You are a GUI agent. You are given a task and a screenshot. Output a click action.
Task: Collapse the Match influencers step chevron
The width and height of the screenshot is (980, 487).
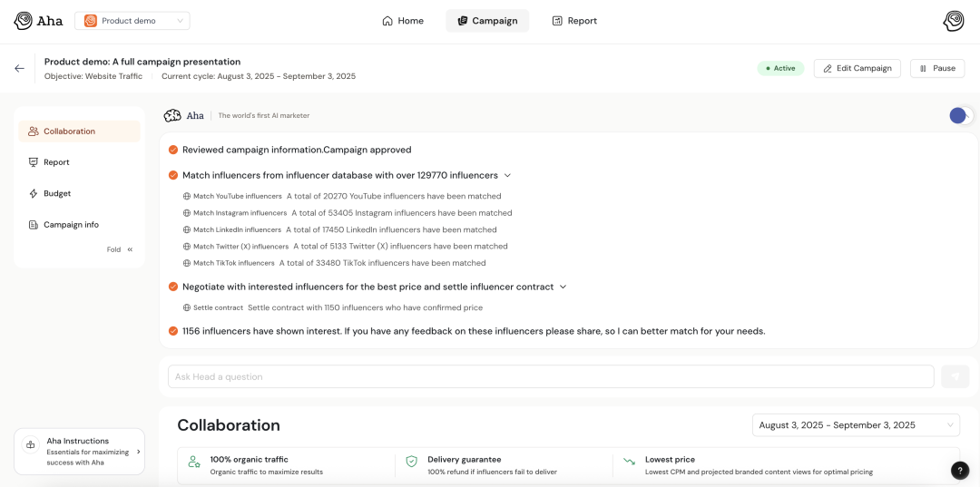point(507,175)
